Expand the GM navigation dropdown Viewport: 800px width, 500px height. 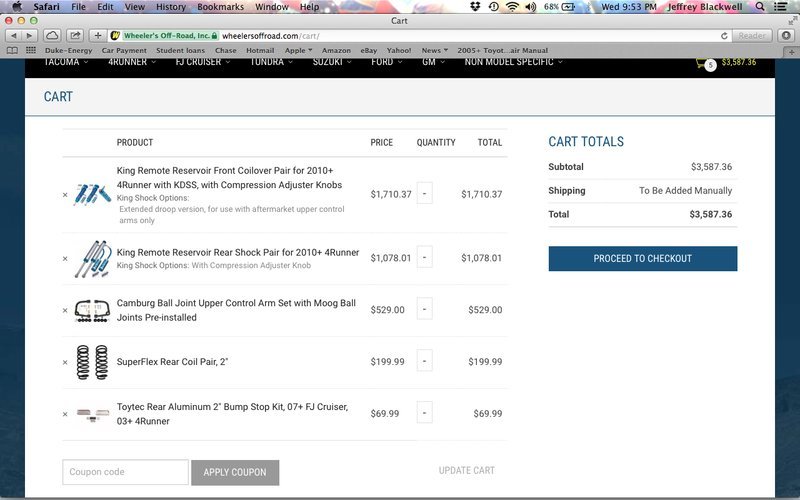[x=433, y=62]
